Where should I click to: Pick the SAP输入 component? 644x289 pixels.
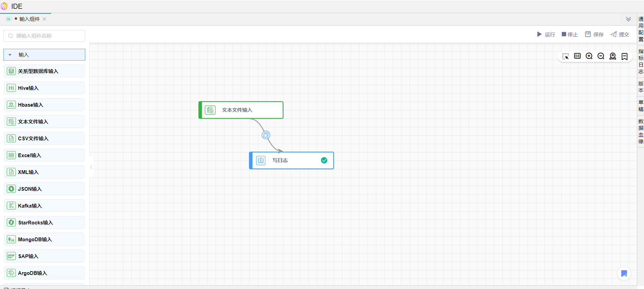[x=44, y=256]
